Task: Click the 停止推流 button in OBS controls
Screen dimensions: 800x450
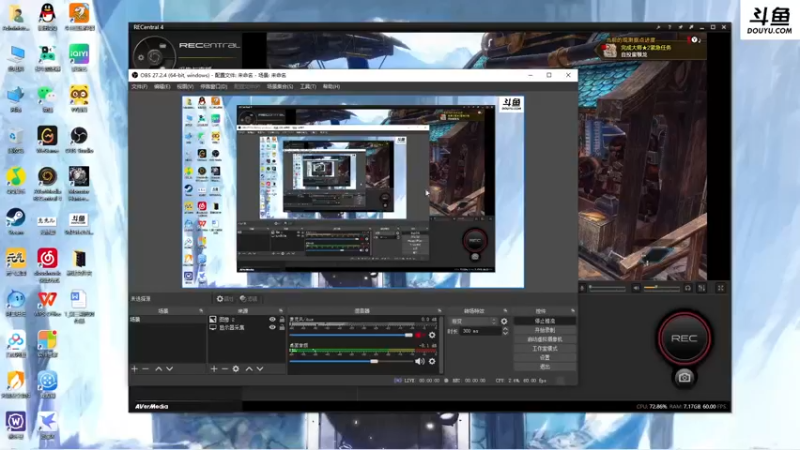Action: point(544,321)
